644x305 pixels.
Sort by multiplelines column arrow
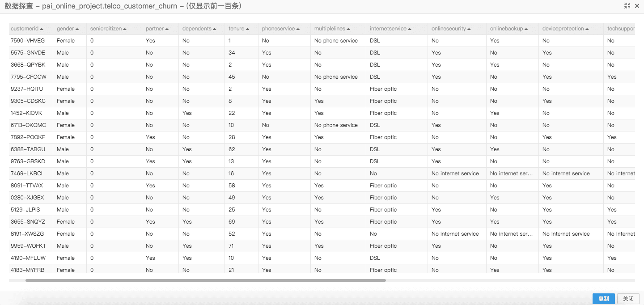point(348,29)
